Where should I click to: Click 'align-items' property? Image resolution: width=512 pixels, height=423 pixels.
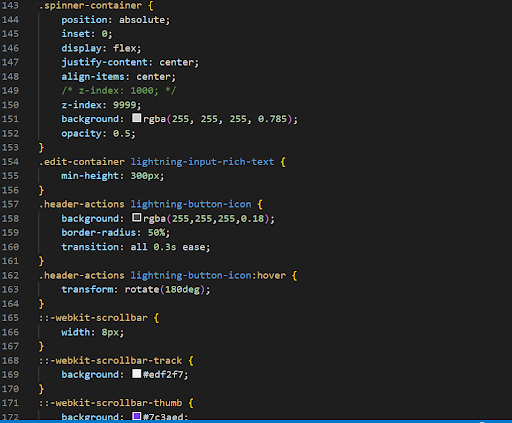tap(93, 77)
